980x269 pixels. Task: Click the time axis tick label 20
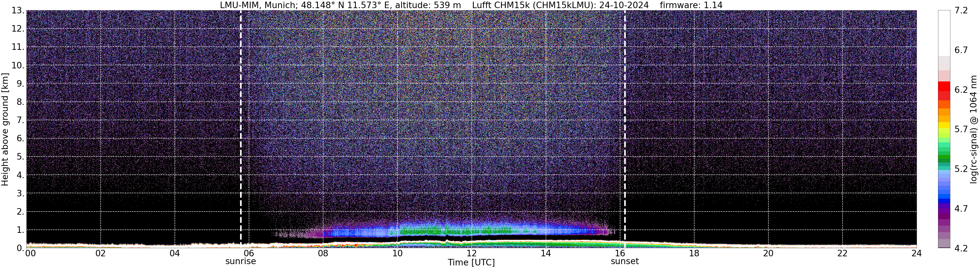coord(768,253)
